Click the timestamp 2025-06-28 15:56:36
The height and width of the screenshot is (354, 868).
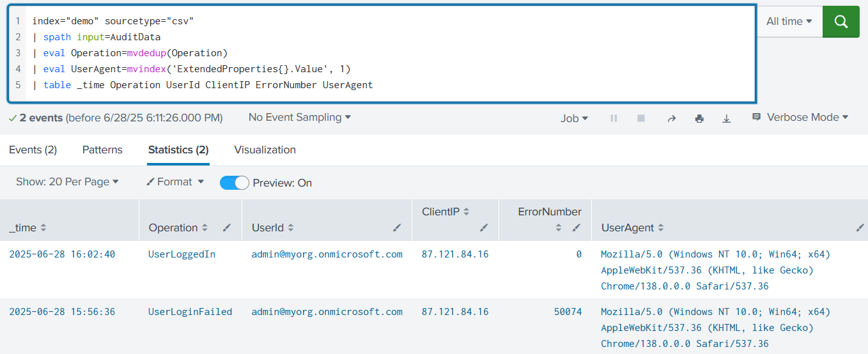point(62,312)
